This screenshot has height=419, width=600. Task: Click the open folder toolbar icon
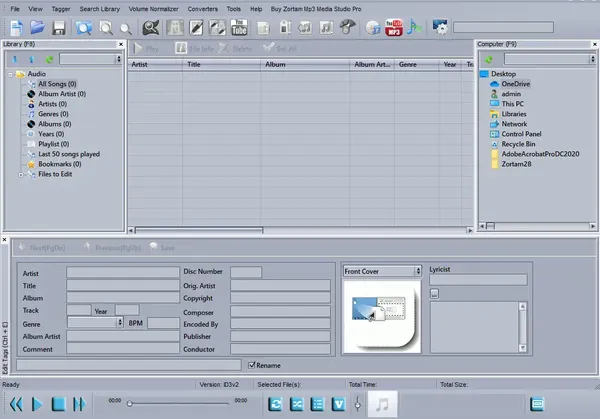coord(37,28)
